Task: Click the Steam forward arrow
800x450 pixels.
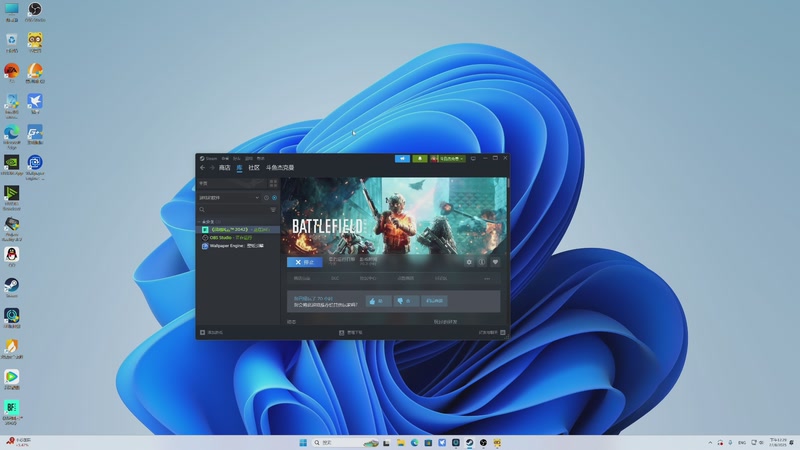Action: click(212, 168)
